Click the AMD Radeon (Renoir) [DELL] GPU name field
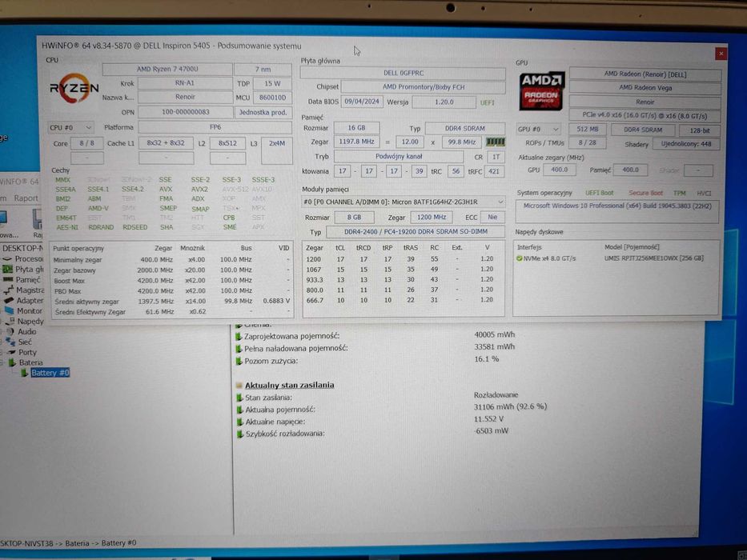Screen dimensions: 747x560 [x=645, y=74]
